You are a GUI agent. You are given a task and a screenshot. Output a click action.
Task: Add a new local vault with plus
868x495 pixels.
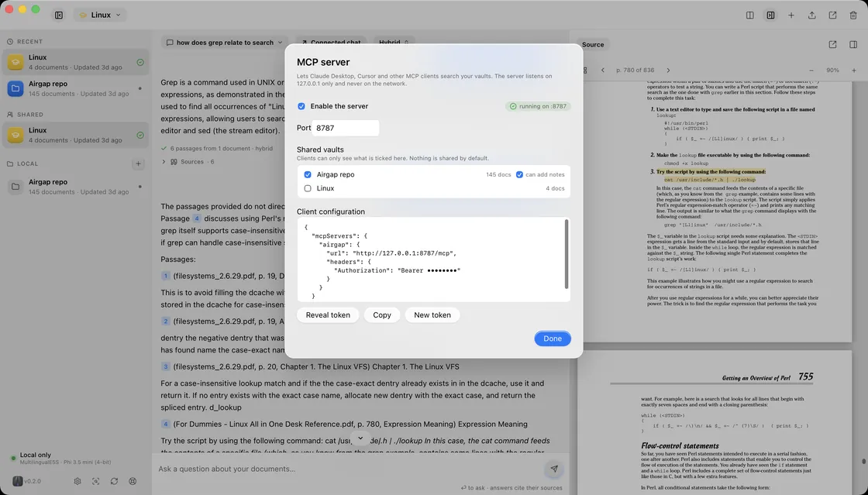(139, 163)
